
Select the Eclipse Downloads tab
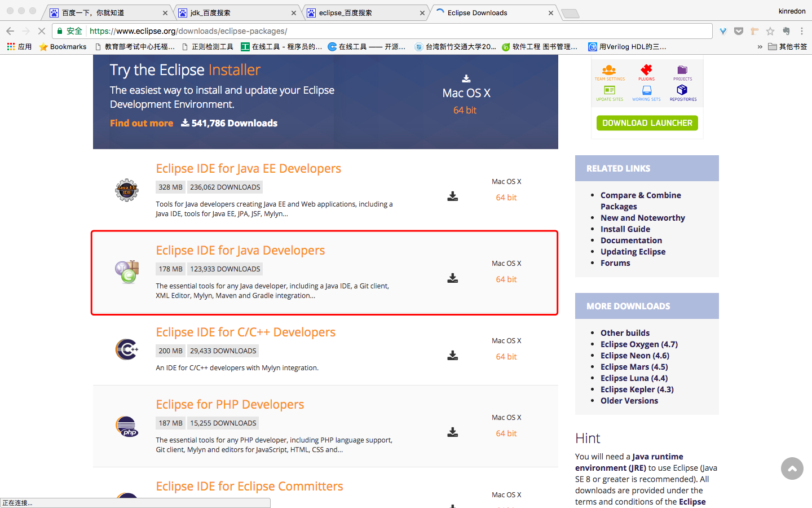[x=495, y=12]
